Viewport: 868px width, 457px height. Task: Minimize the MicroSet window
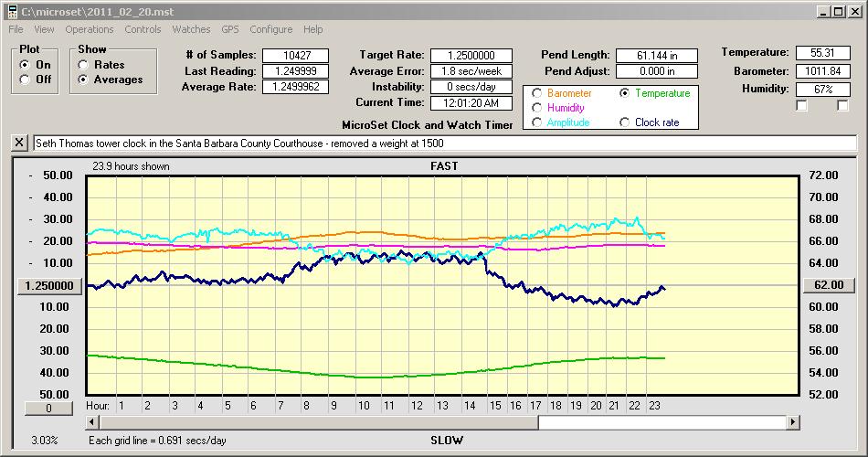click(x=824, y=11)
